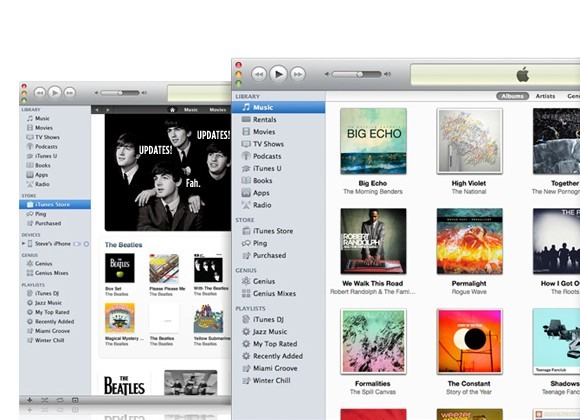The height and width of the screenshot is (420, 580).
Task: Click the store forward navigation arrow
Action: (x=108, y=110)
